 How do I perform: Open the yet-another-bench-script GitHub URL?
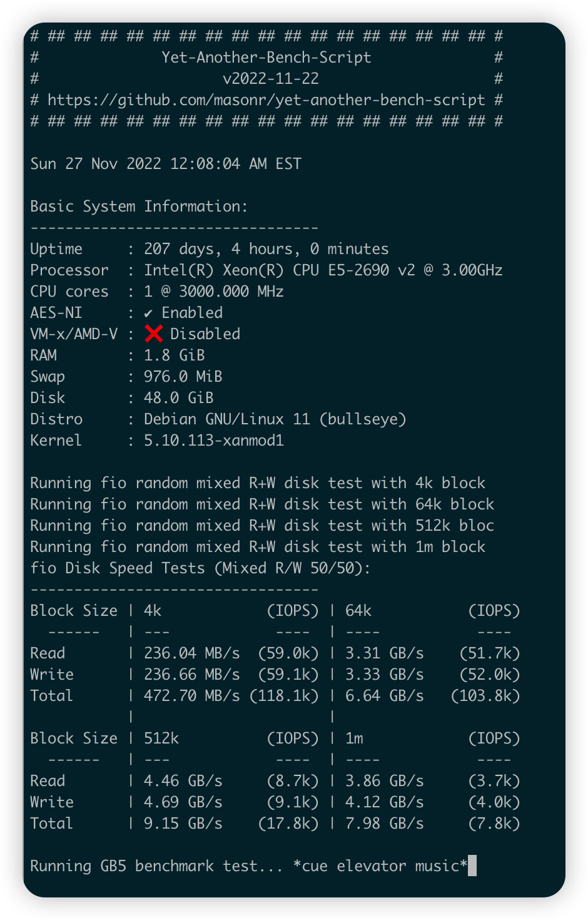pyautogui.click(x=266, y=100)
